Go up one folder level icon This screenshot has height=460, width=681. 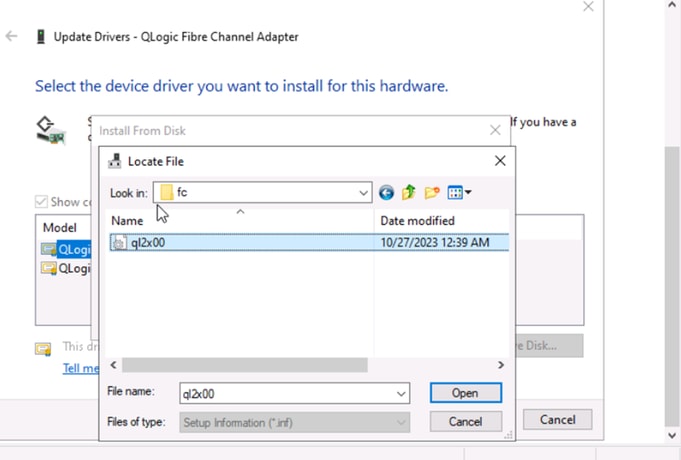(x=409, y=192)
